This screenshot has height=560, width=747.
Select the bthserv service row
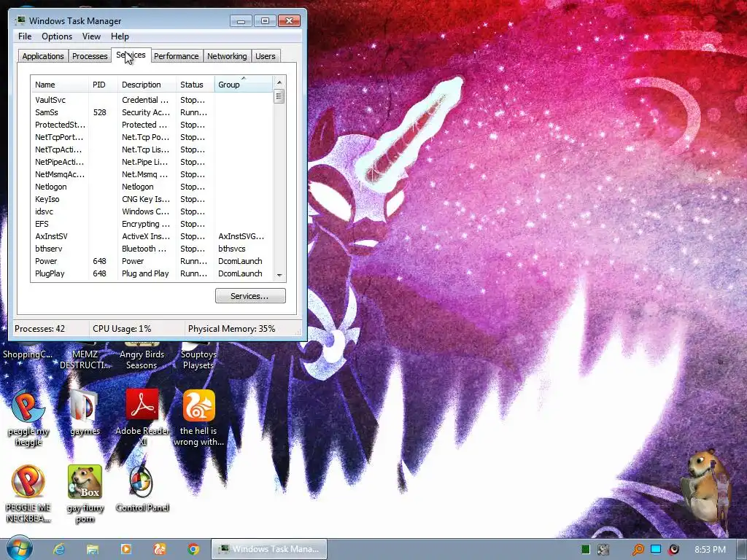click(x=152, y=249)
